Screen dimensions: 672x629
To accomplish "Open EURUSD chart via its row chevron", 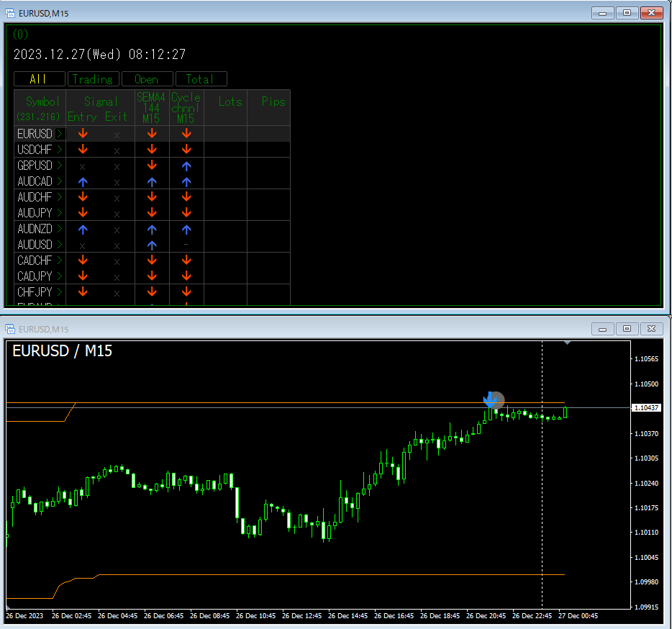I will coord(60,134).
